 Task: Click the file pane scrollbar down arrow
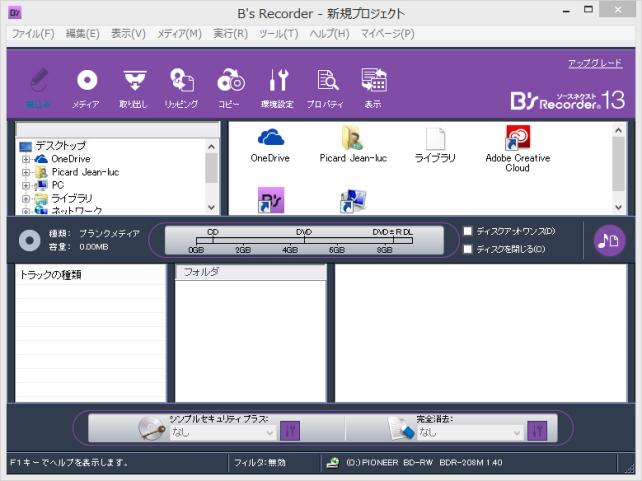[x=619, y=207]
